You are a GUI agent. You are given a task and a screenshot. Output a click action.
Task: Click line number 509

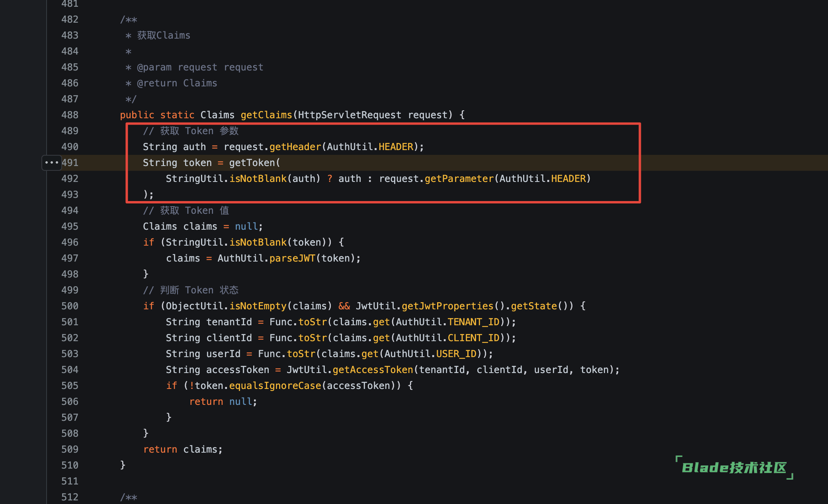pyautogui.click(x=70, y=449)
